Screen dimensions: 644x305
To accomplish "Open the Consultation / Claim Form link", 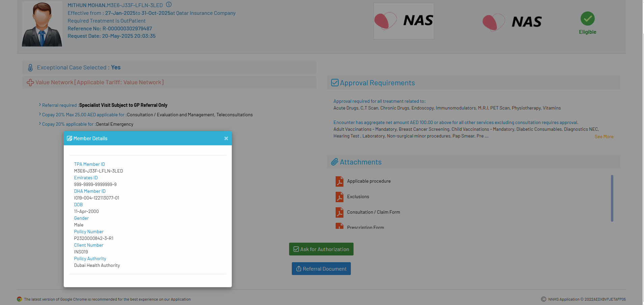I will [373, 212].
